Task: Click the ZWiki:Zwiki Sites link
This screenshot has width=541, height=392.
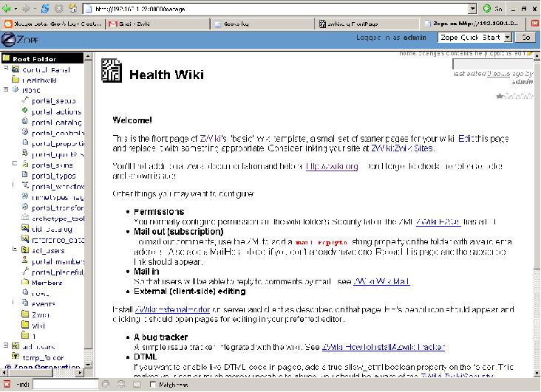Action: pos(402,148)
